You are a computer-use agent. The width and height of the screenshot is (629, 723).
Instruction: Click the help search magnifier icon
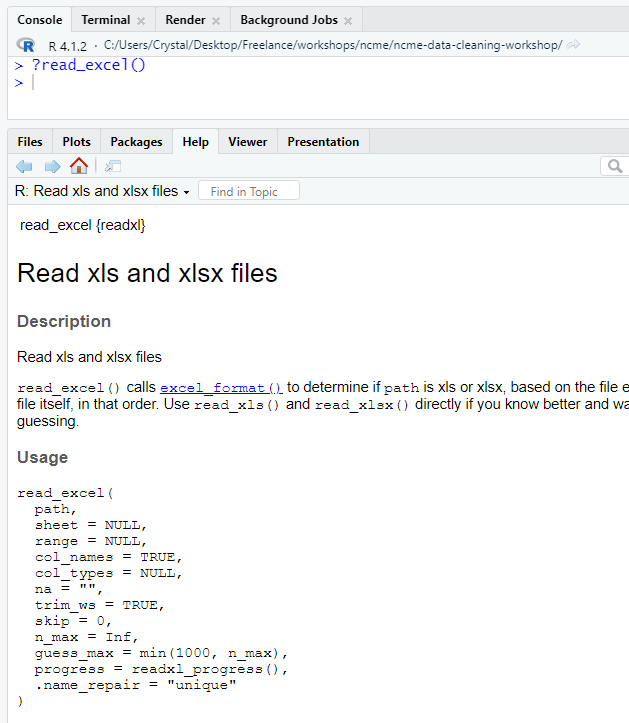(616, 166)
